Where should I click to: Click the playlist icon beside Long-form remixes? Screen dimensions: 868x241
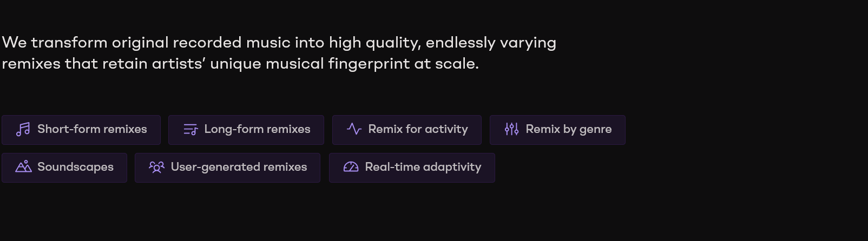pyautogui.click(x=190, y=129)
